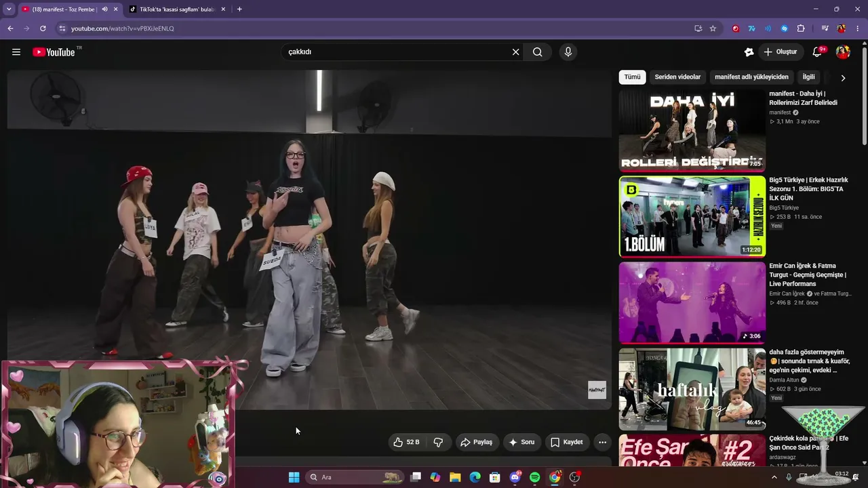Open the Daha İyi video thumbnail
This screenshot has width=868, height=488.
click(x=692, y=131)
